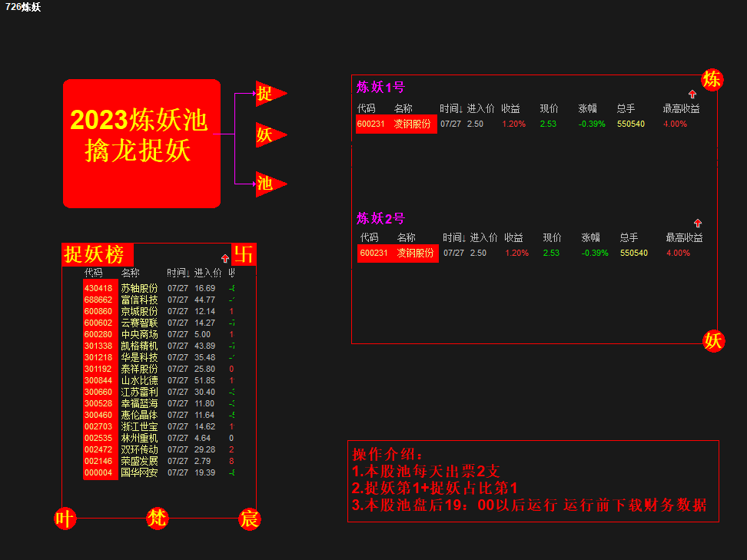Viewport: 747px width, 560px height.
Task: Click the round 梵 badge icon
Action: [158, 518]
